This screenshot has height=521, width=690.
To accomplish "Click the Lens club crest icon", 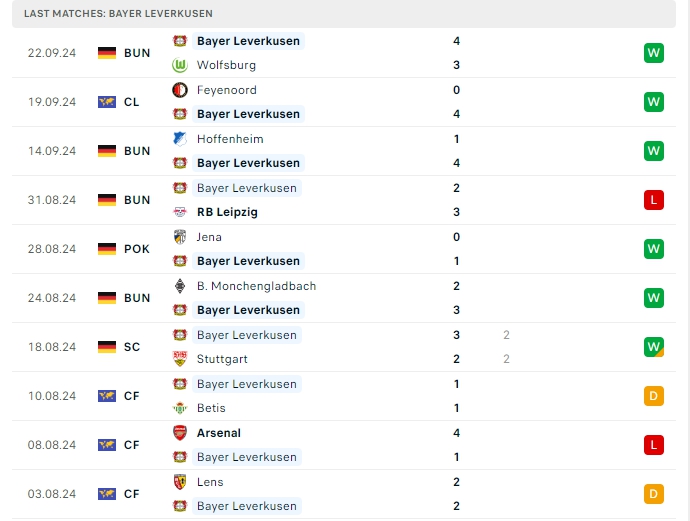I will (x=180, y=482).
